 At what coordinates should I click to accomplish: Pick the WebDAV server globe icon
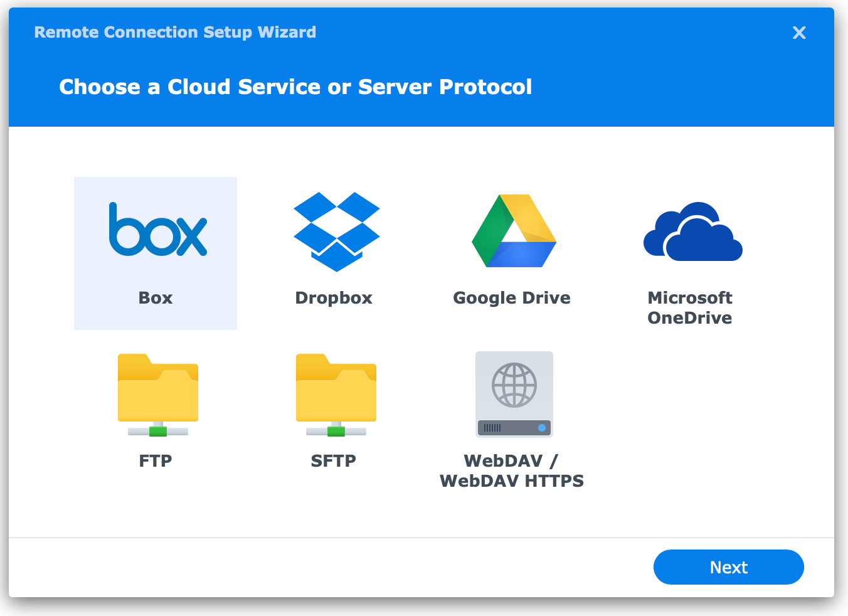point(514,395)
